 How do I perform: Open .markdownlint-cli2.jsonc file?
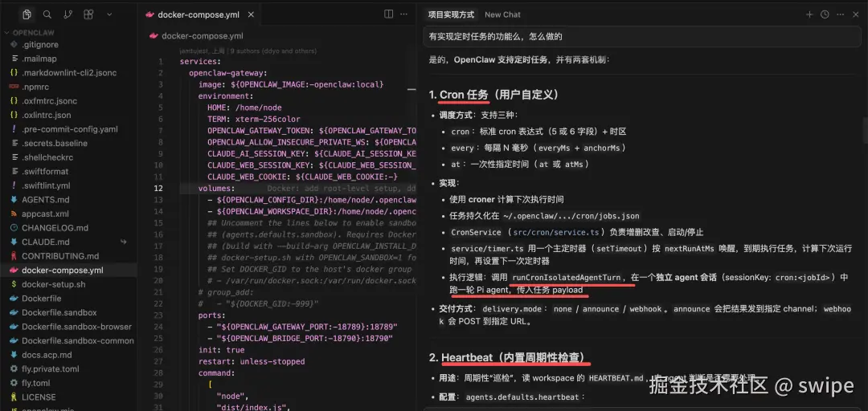click(69, 72)
